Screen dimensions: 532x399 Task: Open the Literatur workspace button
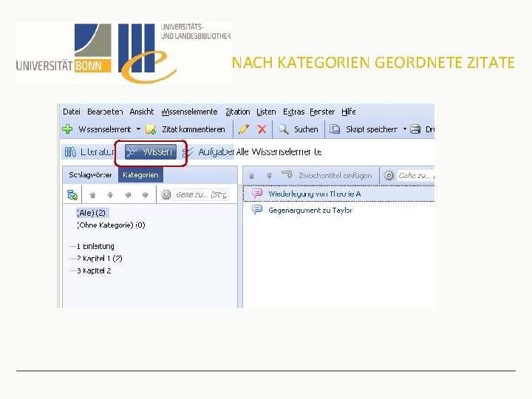(89, 151)
